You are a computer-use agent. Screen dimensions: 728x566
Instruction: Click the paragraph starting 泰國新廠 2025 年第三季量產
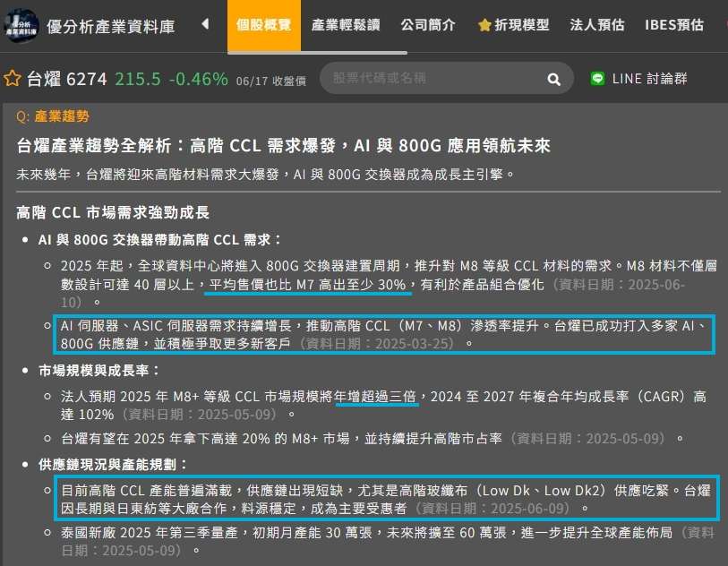point(388,542)
